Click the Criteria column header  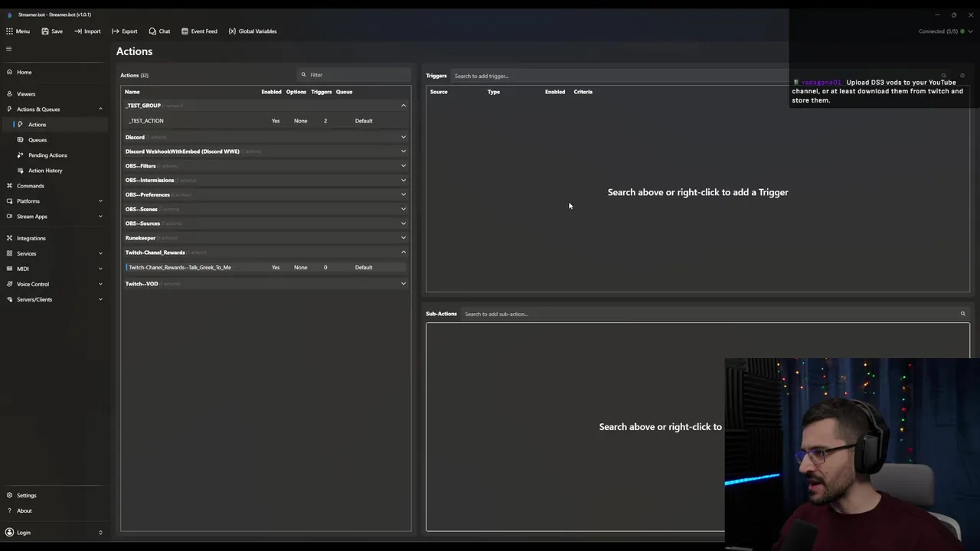pos(583,92)
